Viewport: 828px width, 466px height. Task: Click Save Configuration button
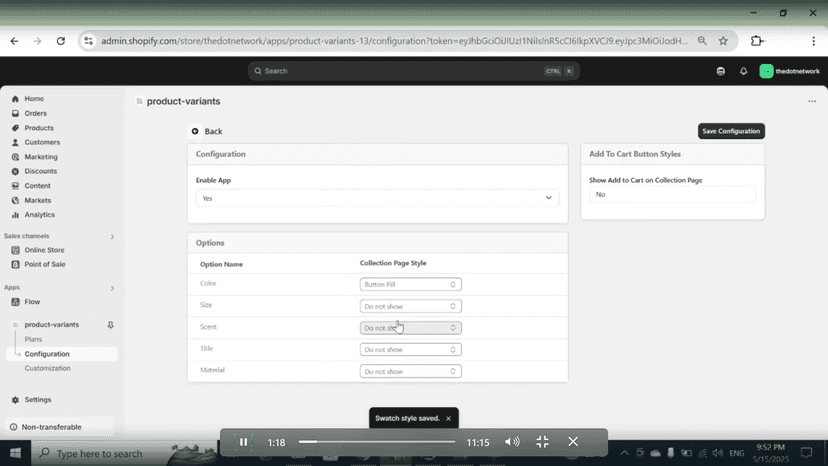tap(731, 131)
